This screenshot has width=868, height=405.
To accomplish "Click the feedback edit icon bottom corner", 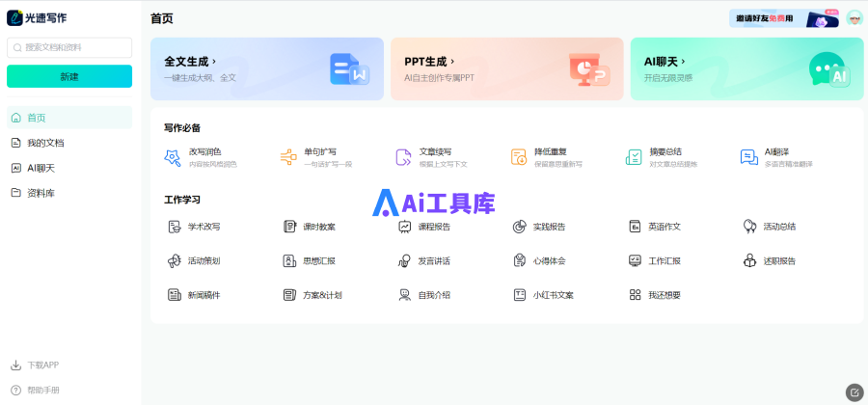I will tap(854, 391).
